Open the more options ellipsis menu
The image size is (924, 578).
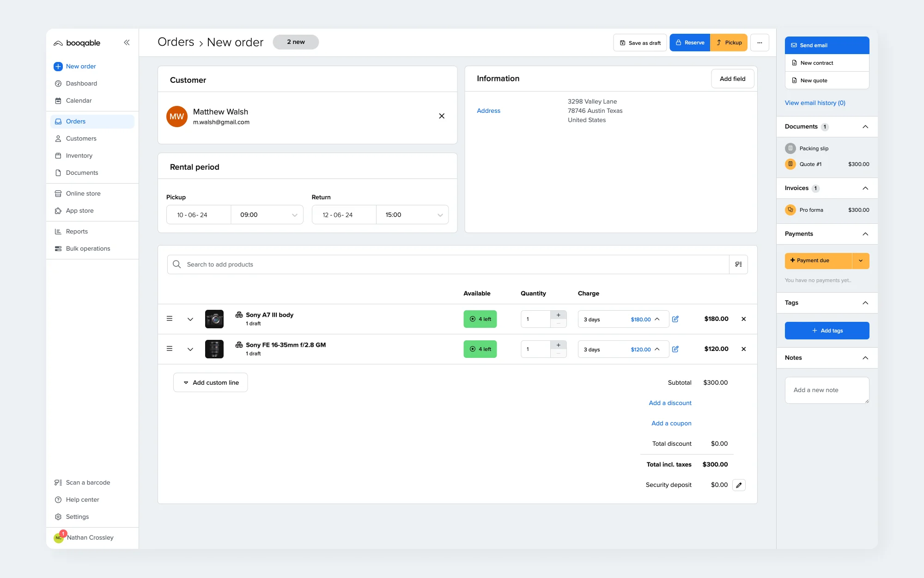pos(760,43)
